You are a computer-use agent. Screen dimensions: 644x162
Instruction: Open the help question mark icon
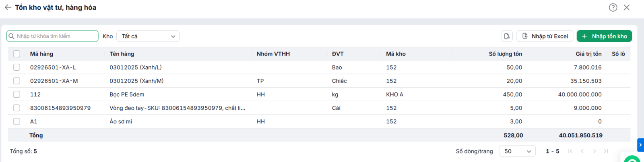tap(613, 7)
